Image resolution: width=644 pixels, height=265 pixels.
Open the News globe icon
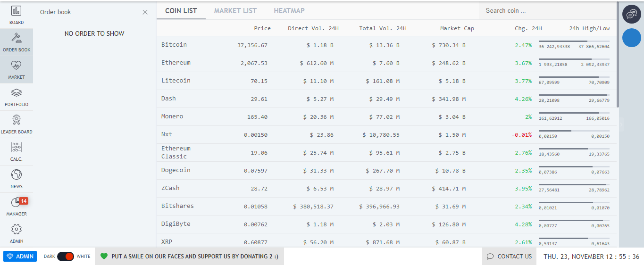pyautogui.click(x=17, y=178)
